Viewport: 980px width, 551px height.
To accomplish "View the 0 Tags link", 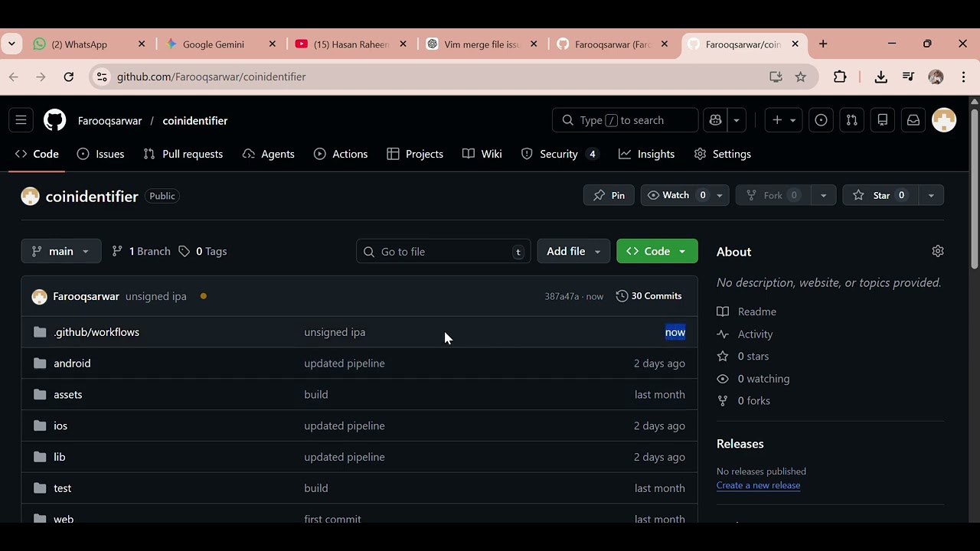I will click(203, 251).
